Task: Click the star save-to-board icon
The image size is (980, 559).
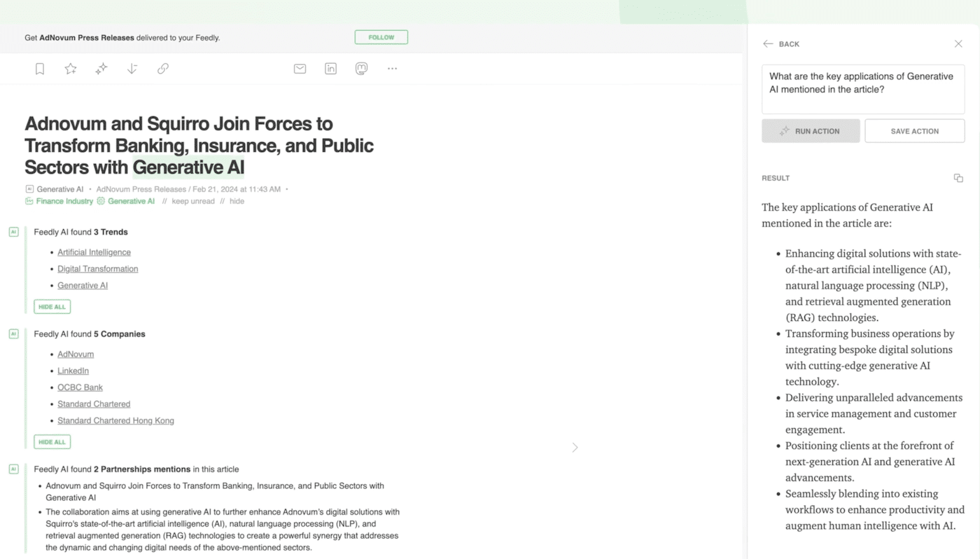Action: click(71, 69)
